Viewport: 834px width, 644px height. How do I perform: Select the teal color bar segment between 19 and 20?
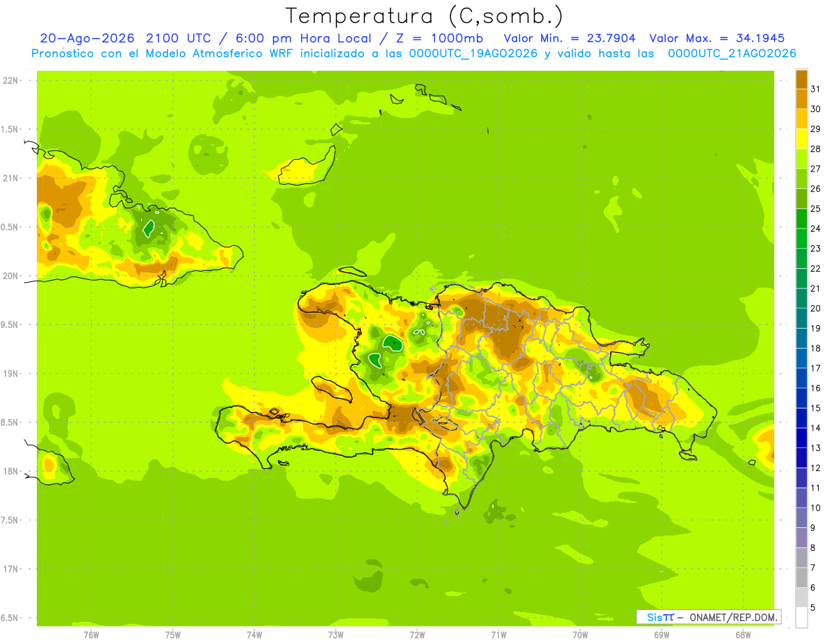pos(801,318)
